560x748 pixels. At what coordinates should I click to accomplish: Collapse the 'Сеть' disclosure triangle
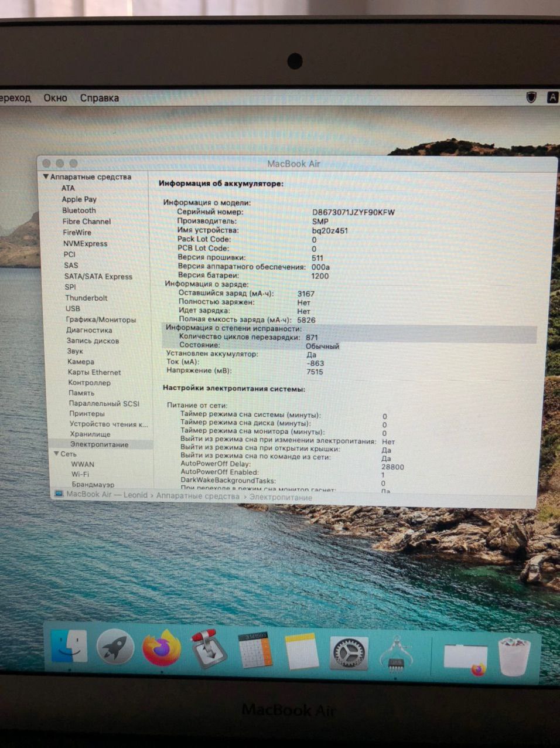tap(57, 454)
